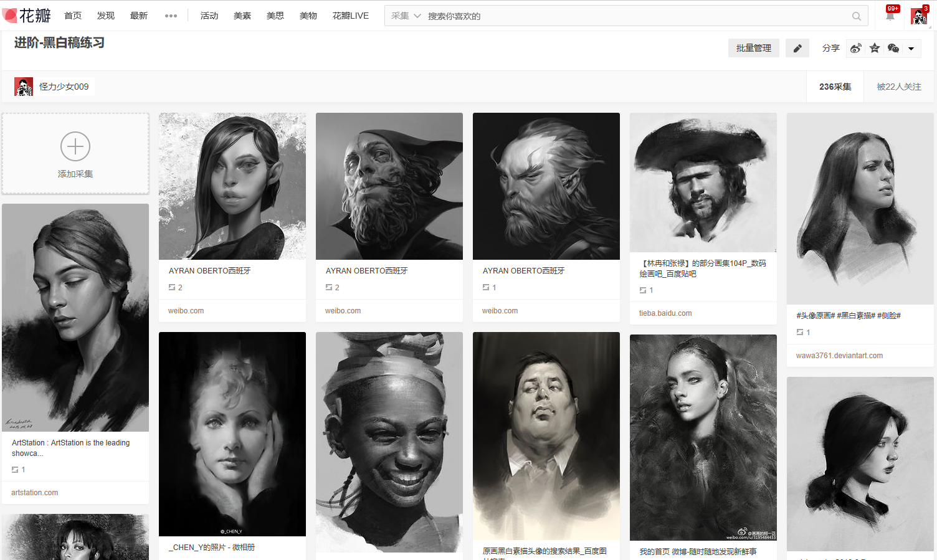Click the board owner avatar beside 怪力少女009
The image size is (937, 560).
24,87
